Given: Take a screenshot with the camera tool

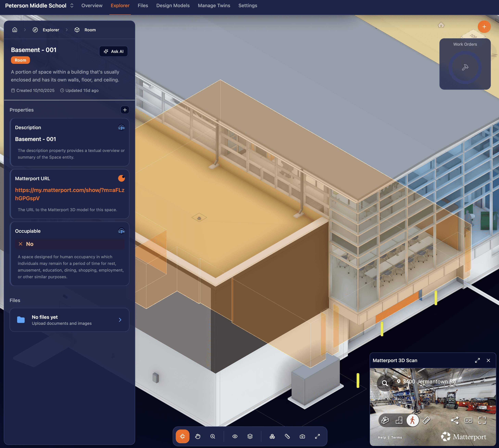Looking at the screenshot, I should coord(302,436).
